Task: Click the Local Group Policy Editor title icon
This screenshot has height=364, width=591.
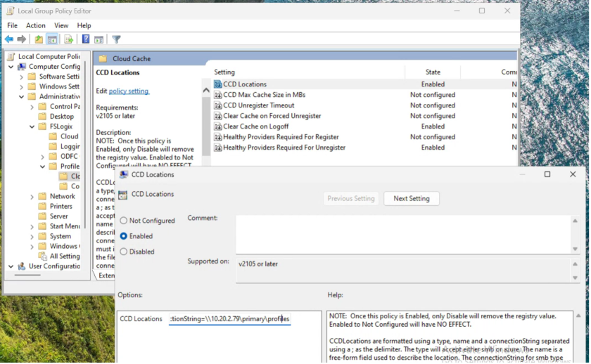Action: click(11, 11)
